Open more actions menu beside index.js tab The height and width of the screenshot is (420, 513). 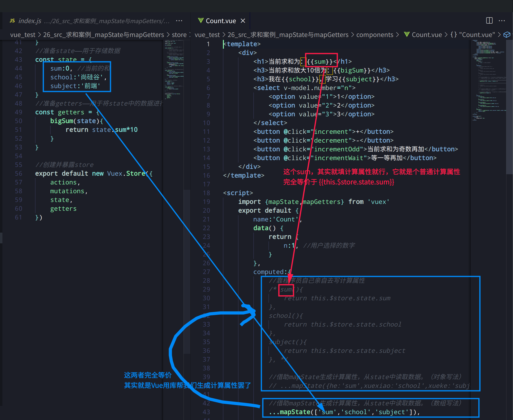click(x=179, y=21)
